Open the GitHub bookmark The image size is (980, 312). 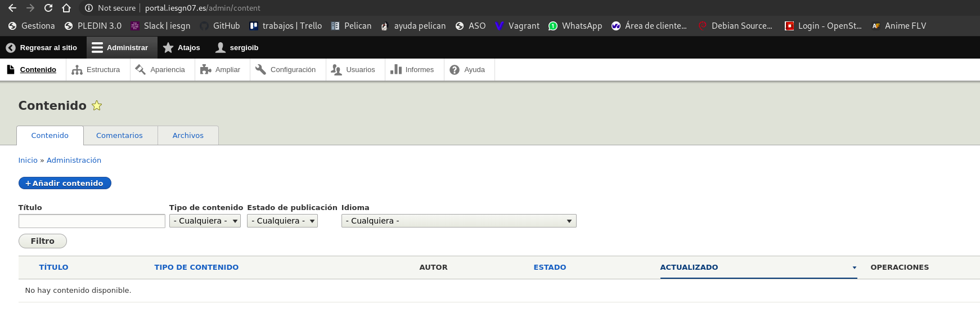(x=220, y=26)
